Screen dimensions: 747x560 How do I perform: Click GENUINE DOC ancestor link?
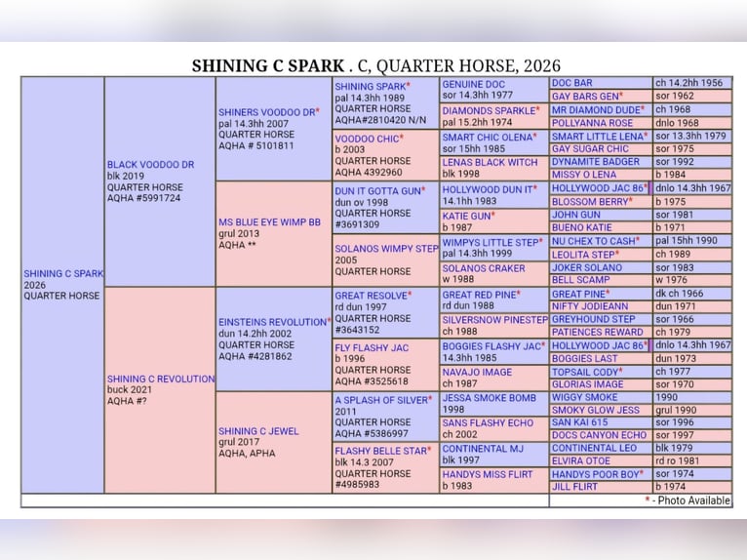(474, 85)
